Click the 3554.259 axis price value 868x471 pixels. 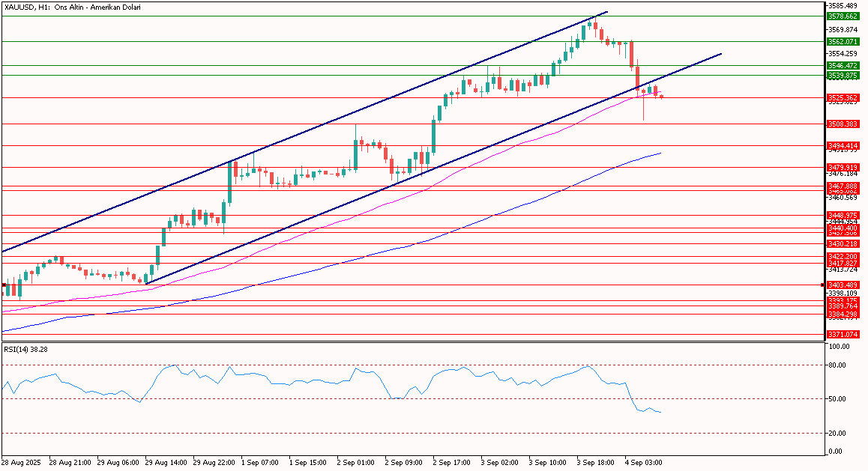[843, 54]
